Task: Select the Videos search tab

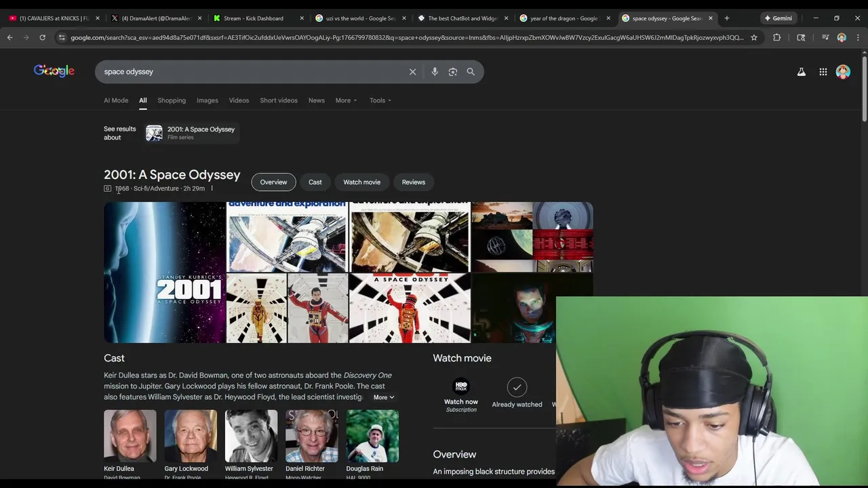Action: (x=239, y=100)
